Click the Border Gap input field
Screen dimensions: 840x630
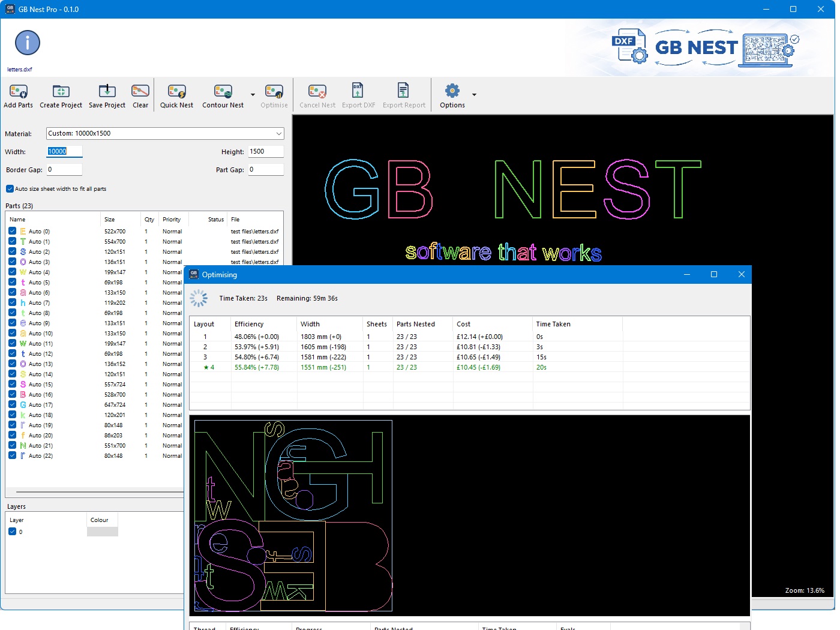pyautogui.click(x=64, y=169)
